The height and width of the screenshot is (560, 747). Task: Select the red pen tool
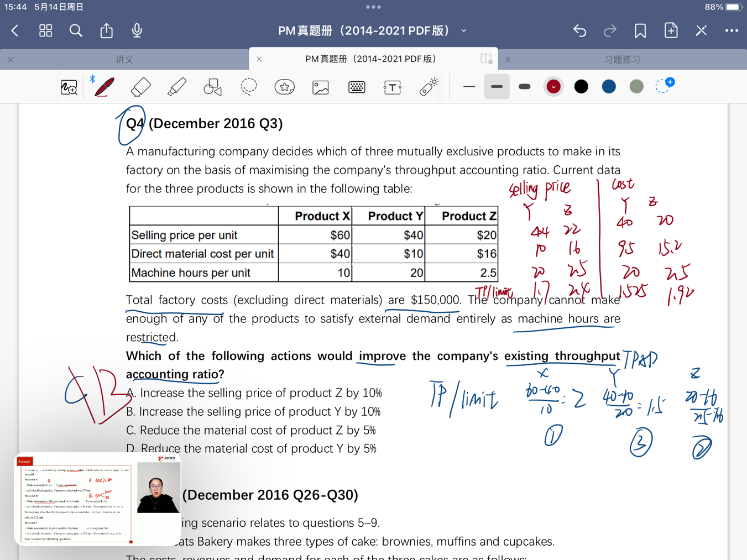[x=104, y=87]
